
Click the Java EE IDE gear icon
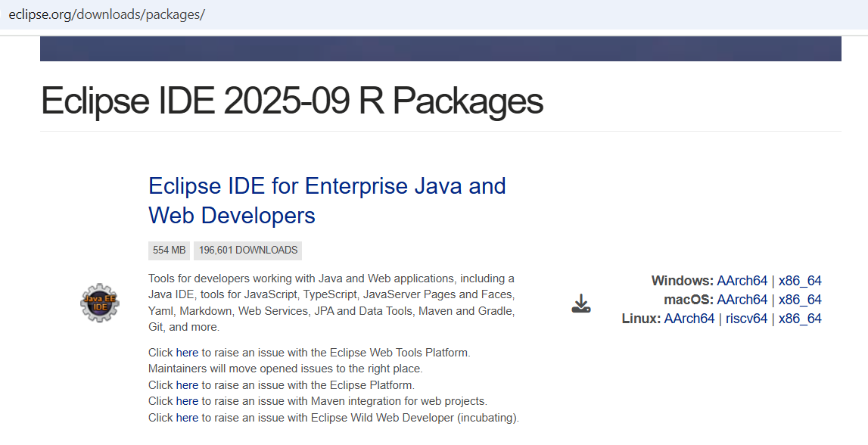(x=100, y=303)
